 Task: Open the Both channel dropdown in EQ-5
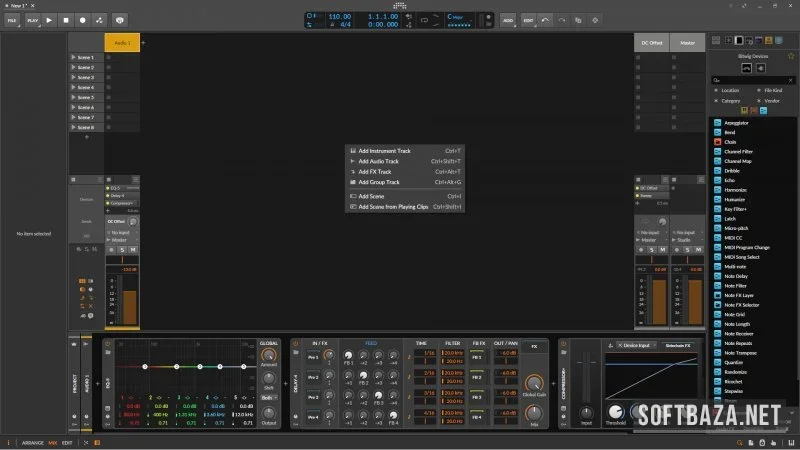click(269, 397)
